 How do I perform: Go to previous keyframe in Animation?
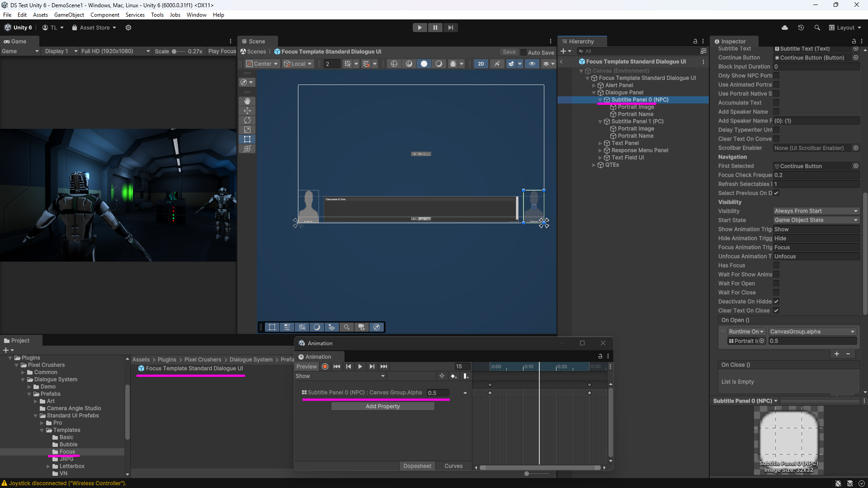[x=349, y=366]
